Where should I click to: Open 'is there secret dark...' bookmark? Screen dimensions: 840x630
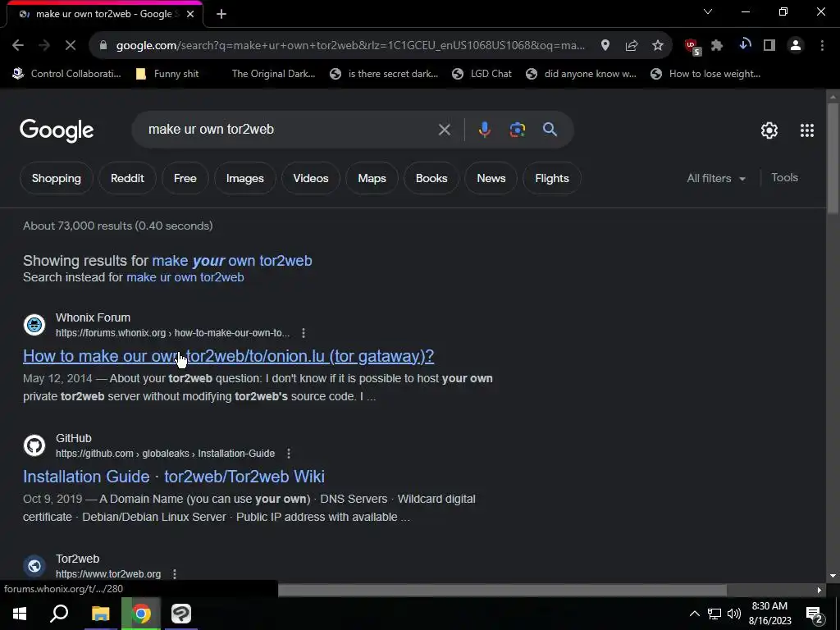click(x=384, y=74)
